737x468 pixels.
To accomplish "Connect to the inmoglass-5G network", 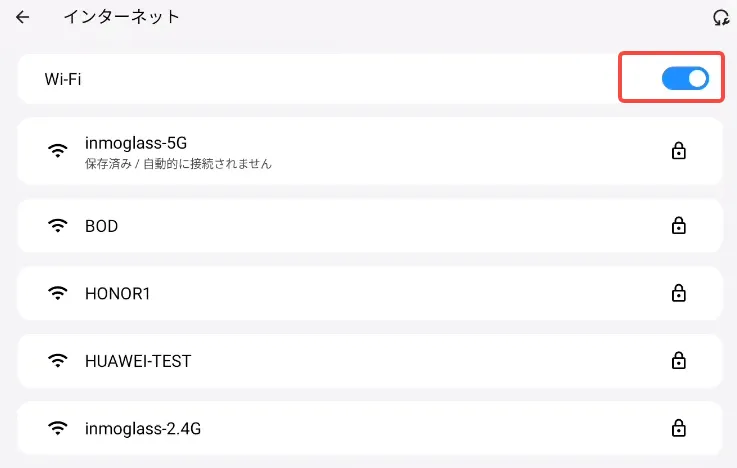I will (x=136, y=143).
